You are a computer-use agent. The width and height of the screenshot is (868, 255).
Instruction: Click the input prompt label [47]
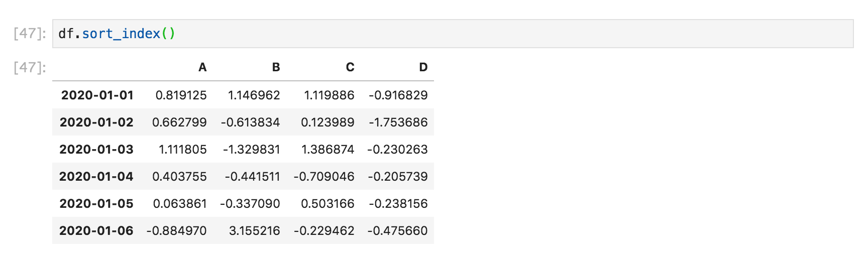(30, 34)
